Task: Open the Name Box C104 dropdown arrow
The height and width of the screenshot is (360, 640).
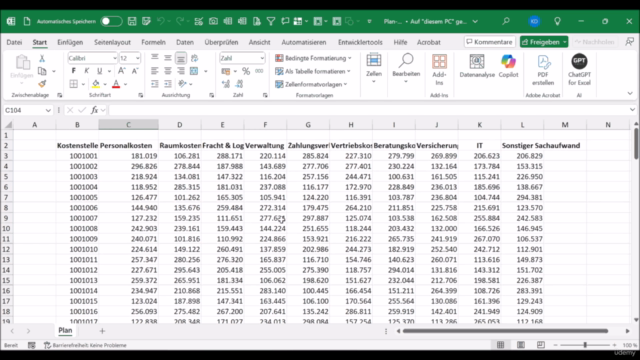Action: coord(48,110)
